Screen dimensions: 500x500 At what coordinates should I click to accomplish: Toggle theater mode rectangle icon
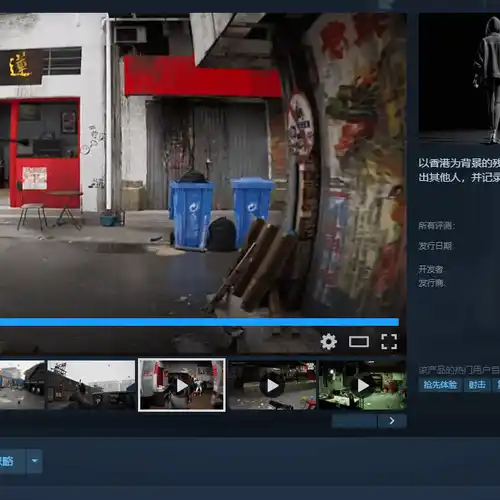[x=359, y=342]
